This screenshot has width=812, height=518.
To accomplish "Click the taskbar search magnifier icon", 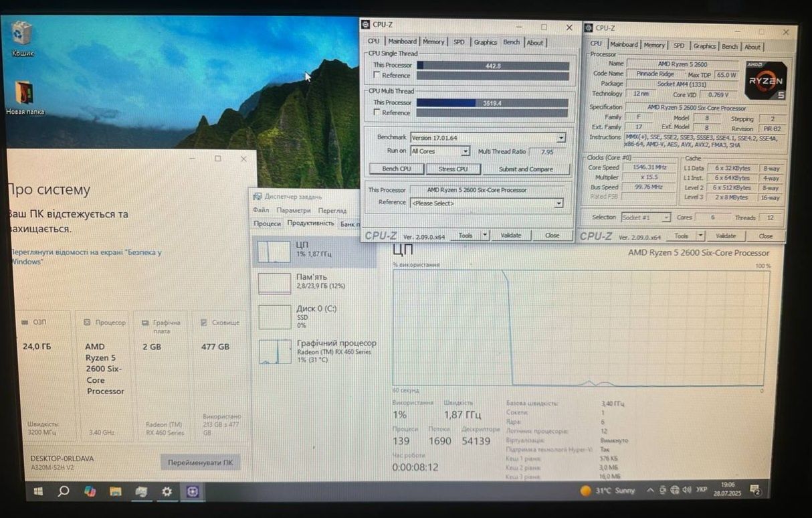I will (x=64, y=491).
